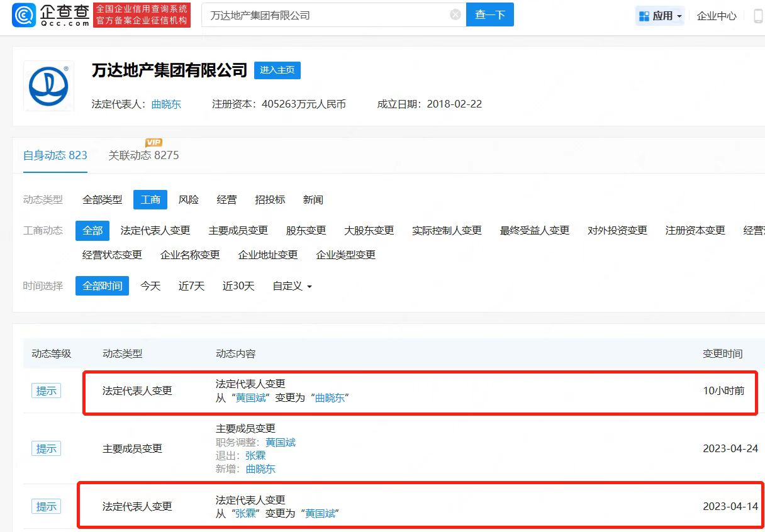The width and height of the screenshot is (765, 532).
Task: Filter by 企业名称变更 option
Action: click(x=191, y=255)
